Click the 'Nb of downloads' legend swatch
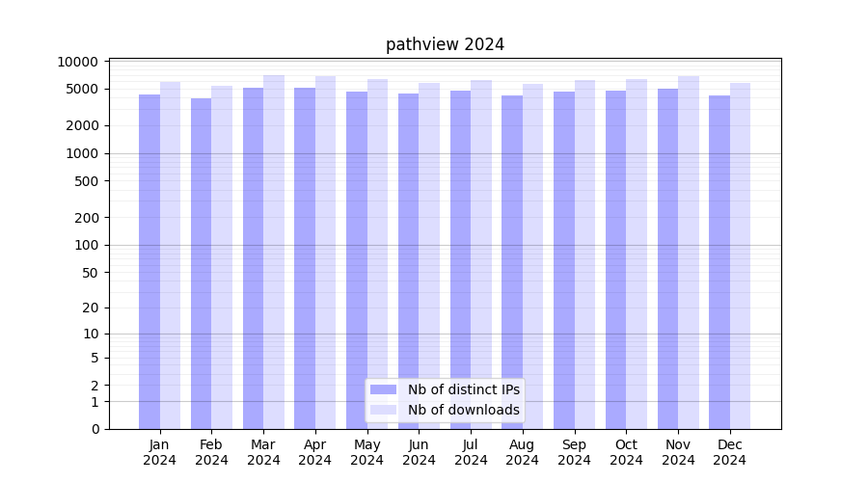This screenshot has width=868, height=482. click(x=383, y=410)
